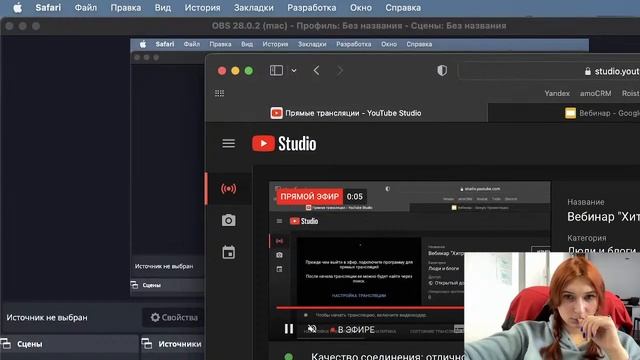
Task: Open the Окно menu in the top menu bar
Action: pyautogui.click(x=361, y=8)
